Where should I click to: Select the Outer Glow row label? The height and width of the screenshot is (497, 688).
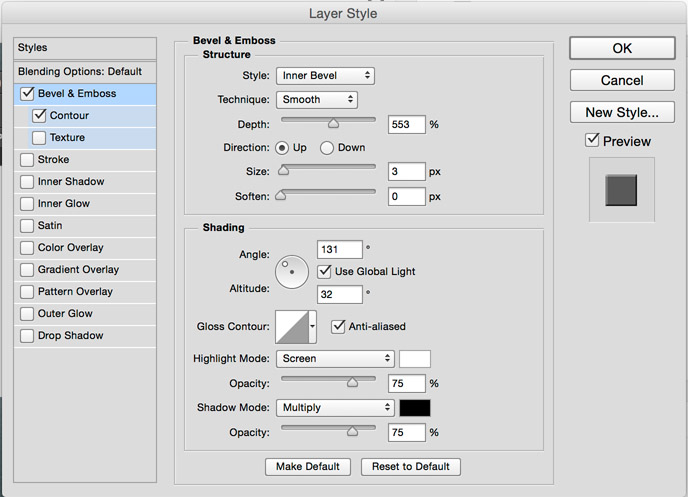[65, 314]
